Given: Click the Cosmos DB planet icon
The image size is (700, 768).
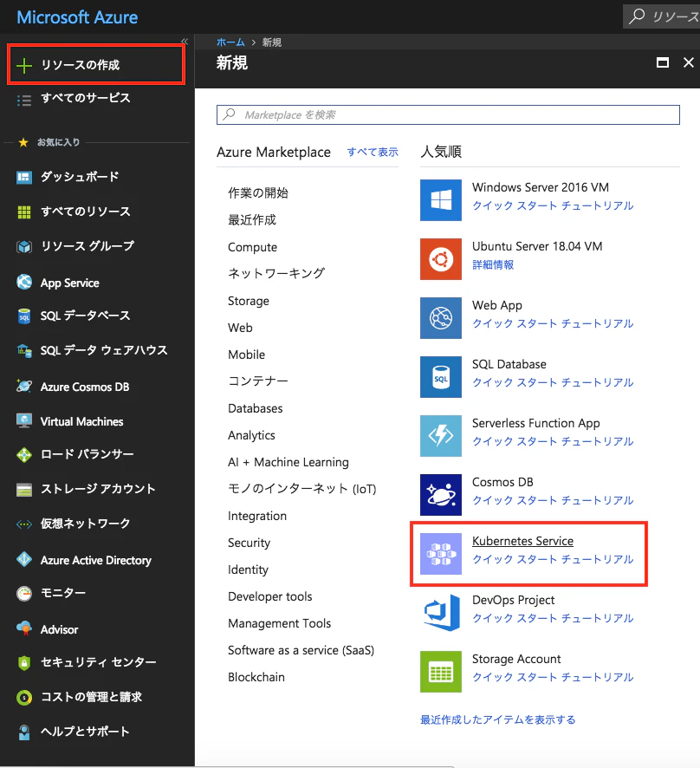Looking at the screenshot, I should pos(441,495).
